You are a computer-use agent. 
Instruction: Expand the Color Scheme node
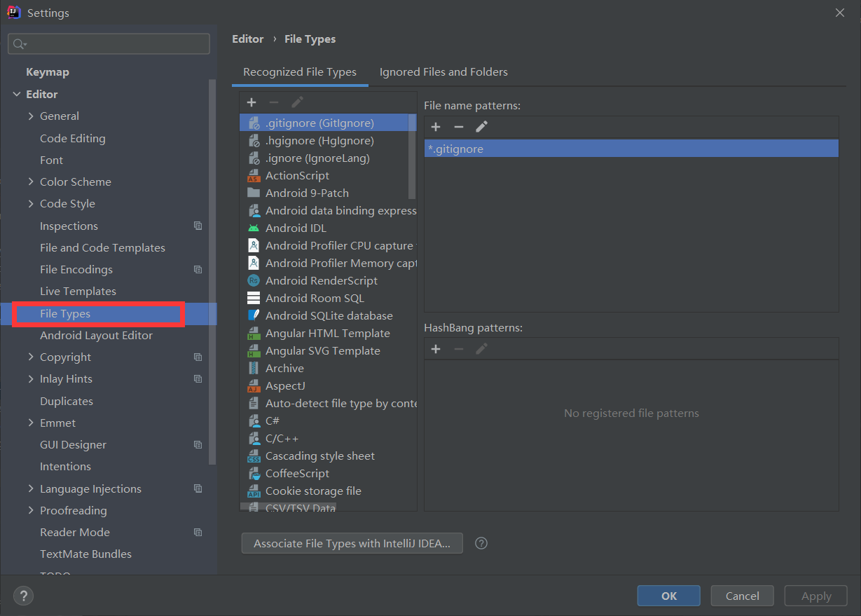31,182
